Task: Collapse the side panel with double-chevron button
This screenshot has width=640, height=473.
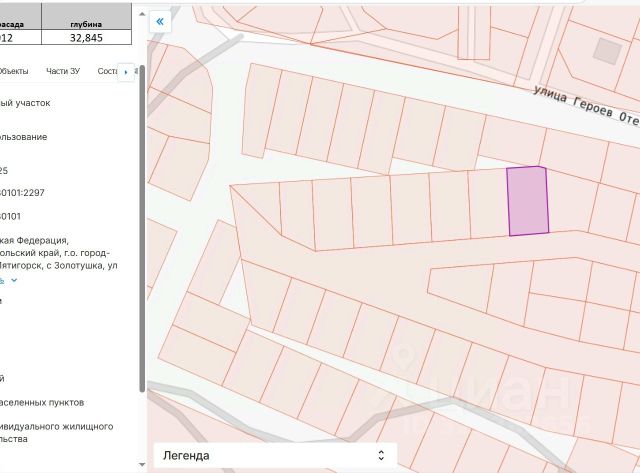Action: pyautogui.click(x=161, y=20)
